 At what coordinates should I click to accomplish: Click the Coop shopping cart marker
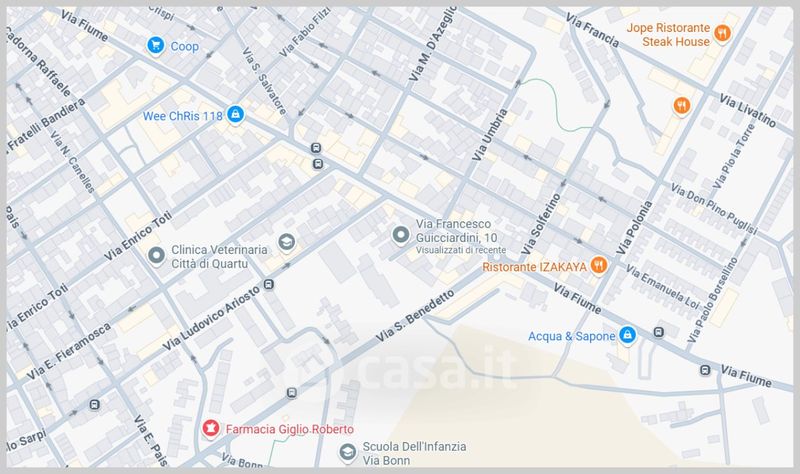tap(156, 45)
